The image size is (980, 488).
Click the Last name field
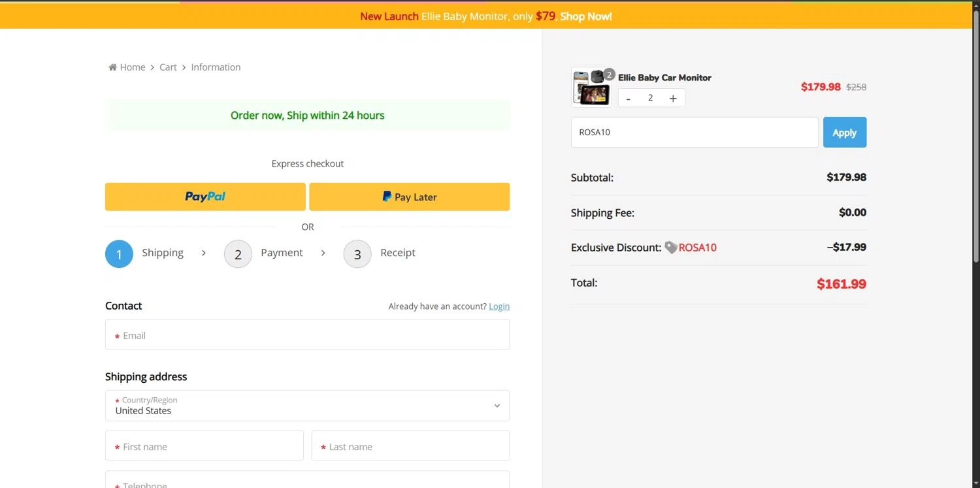(410, 446)
